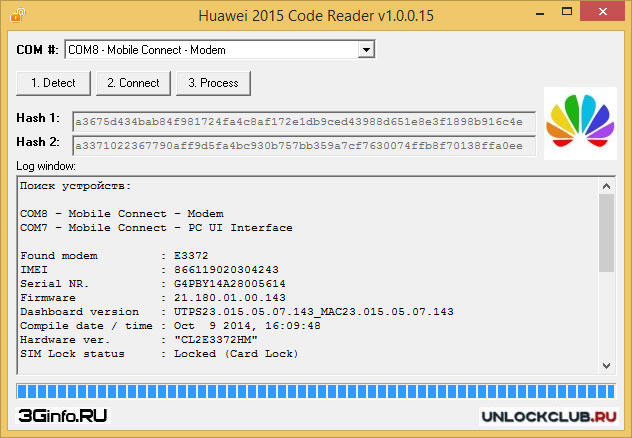Click the 1. Detect button
The height and width of the screenshot is (438, 632).
tap(53, 83)
